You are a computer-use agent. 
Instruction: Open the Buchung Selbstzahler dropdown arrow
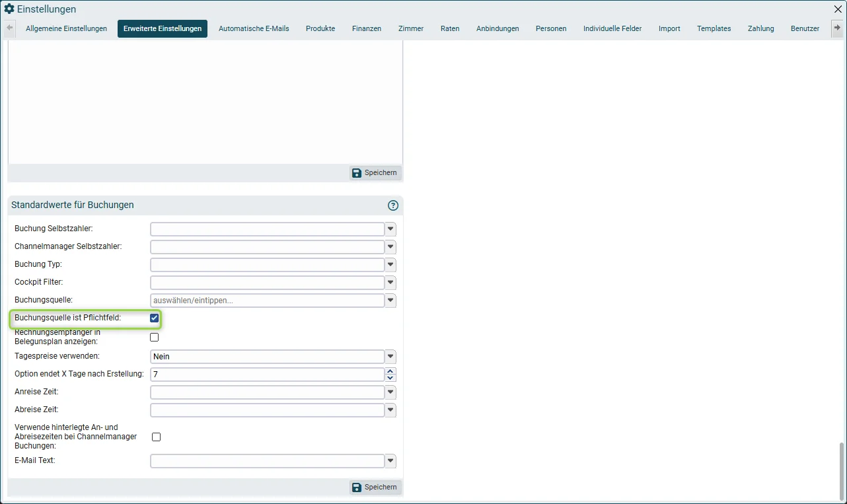pyautogui.click(x=390, y=229)
